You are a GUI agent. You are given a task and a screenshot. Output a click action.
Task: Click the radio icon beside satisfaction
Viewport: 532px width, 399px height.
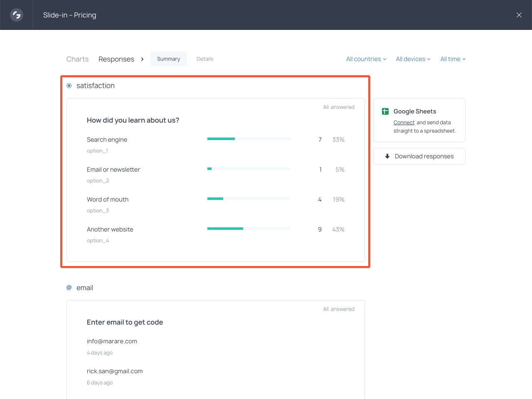(x=69, y=86)
